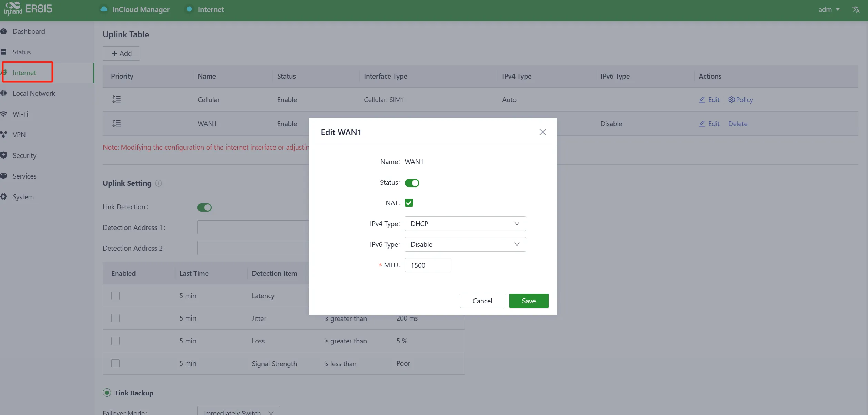This screenshot has width=868, height=415.
Task: Toggle the Link Detection switch
Action: (x=204, y=207)
